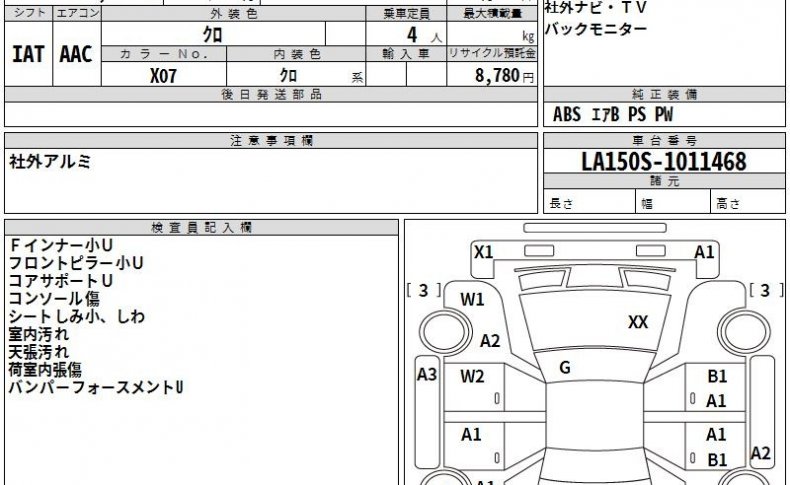
Task: Select the XX mark on the hood
Action: pos(638,322)
